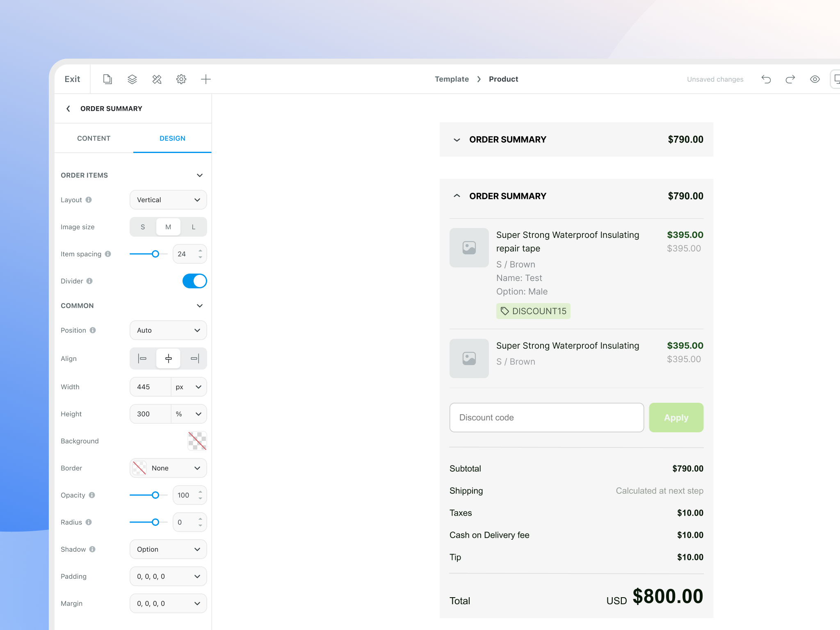Select center alignment option
Image resolution: width=840 pixels, height=630 pixels.
(168, 358)
